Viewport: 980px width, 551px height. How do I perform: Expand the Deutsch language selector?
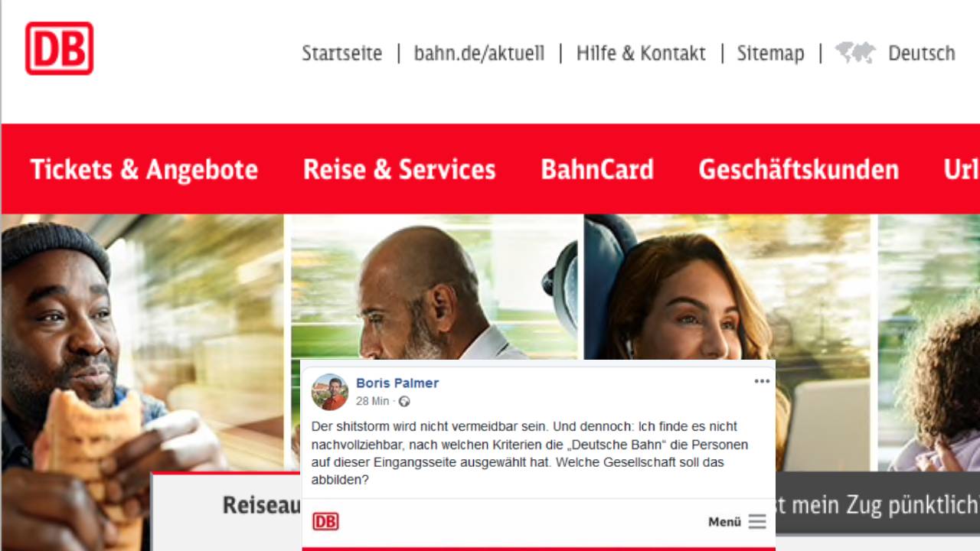point(922,53)
